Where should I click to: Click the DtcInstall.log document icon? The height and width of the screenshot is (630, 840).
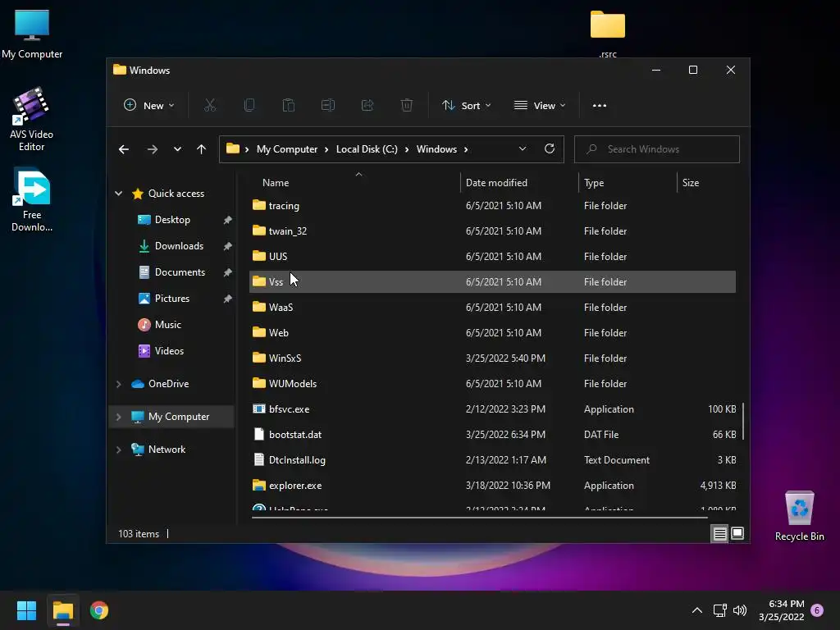259,459
